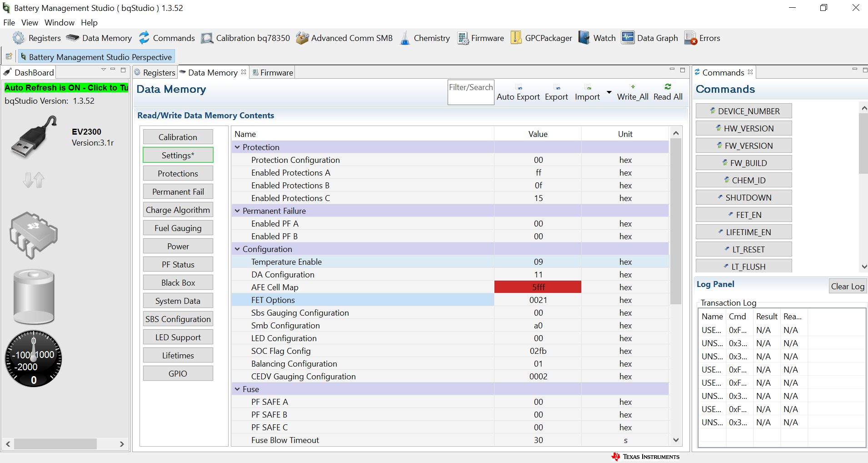Click the Open Perspective icon
The height and width of the screenshot is (463, 868).
coord(9,57)
